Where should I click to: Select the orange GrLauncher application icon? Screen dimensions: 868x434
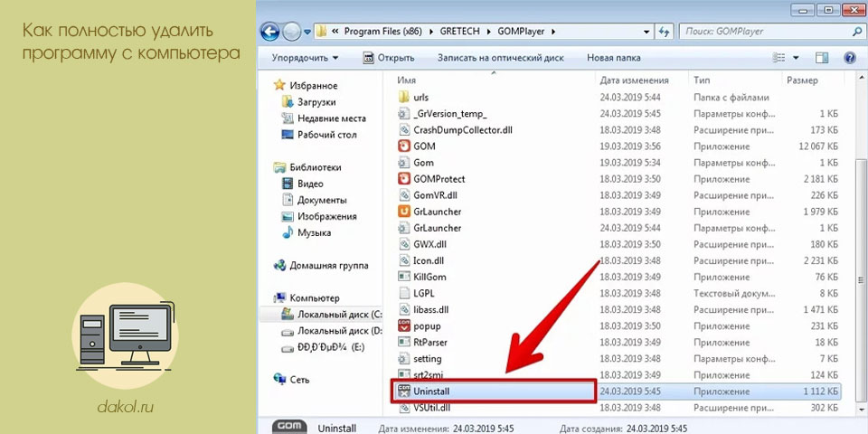coord(404,212)
